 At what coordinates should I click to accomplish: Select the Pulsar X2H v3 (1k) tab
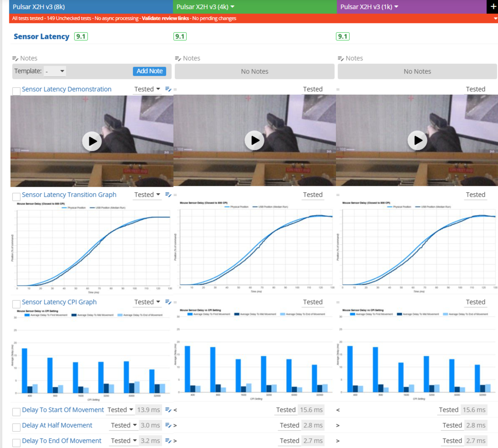pos(366,7)
